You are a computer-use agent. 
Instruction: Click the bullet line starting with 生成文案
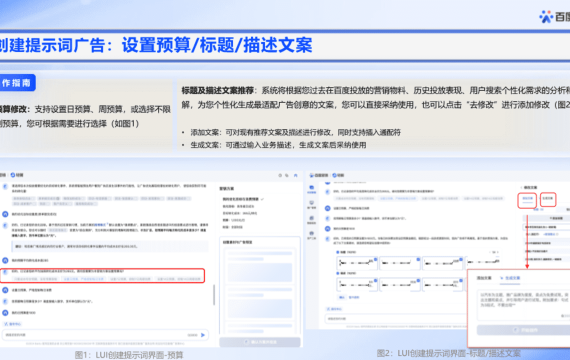click(278, 145)
